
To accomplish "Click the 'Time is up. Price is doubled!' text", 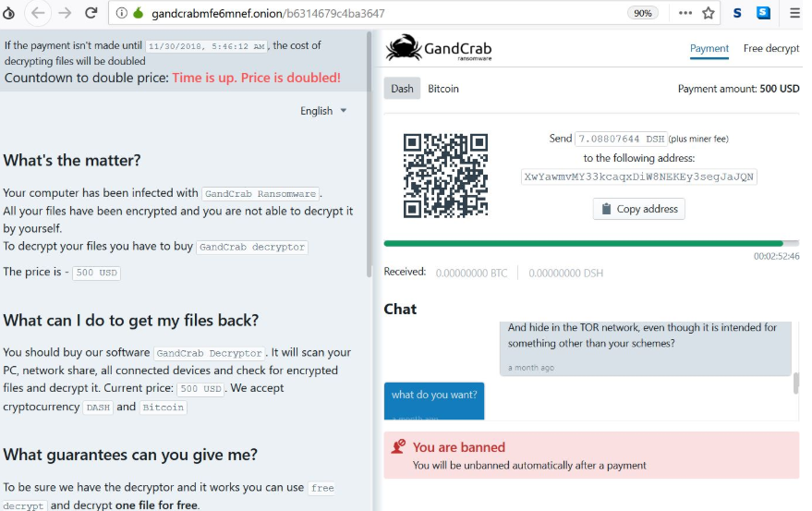I will [x=256, y=78].
